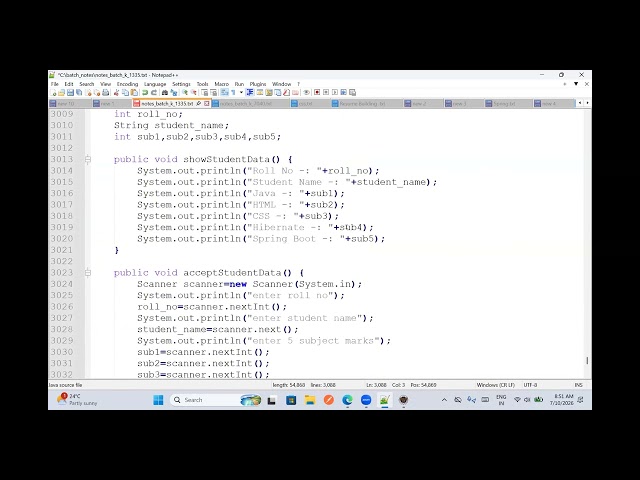This screenshot has height=480, width=640.
Task: Click INS mode in status bar
Action: (578, 385)
